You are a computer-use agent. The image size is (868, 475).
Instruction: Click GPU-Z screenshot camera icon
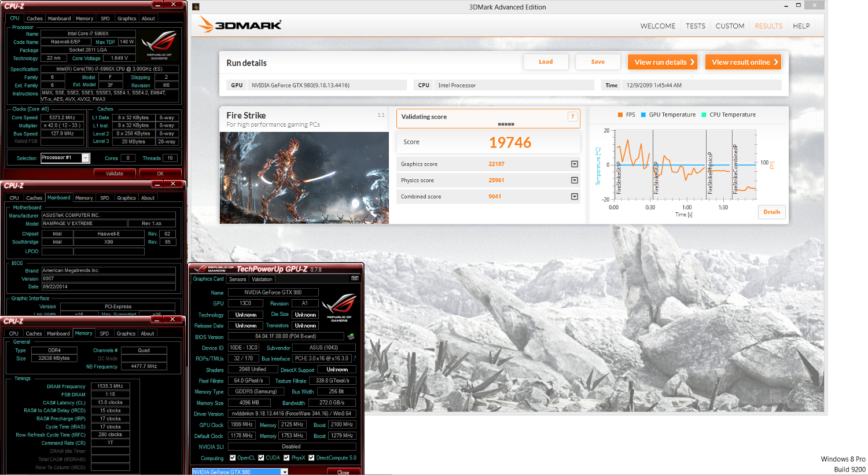(354, 278)
